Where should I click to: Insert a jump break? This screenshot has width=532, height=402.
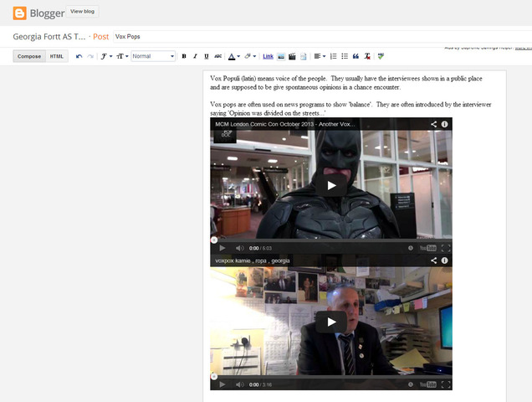(x=304, y=57)
